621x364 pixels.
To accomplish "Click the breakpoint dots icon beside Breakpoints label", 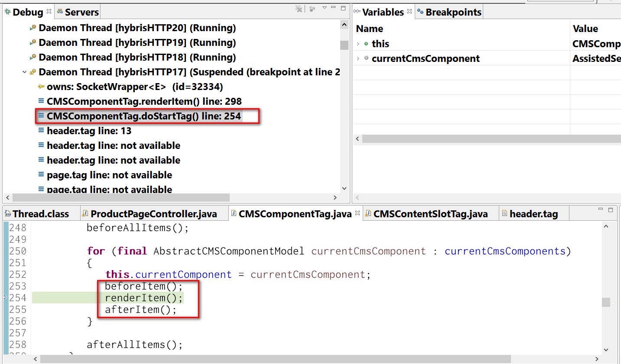I will tap(420, 12).
